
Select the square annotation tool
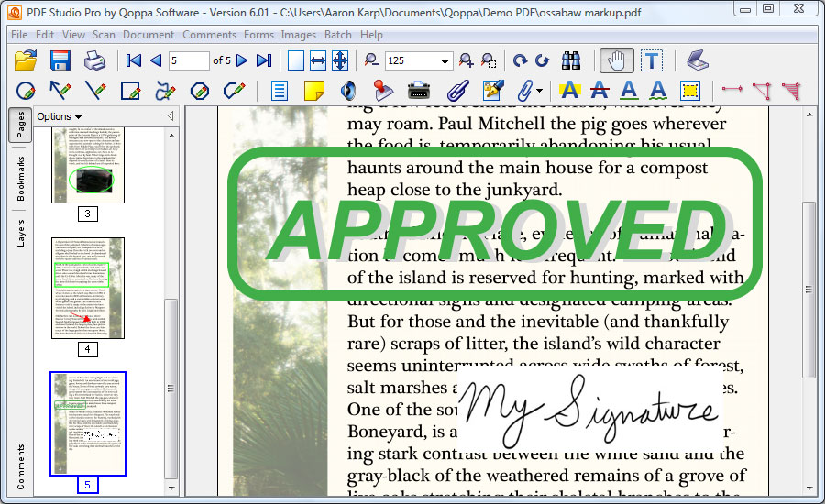click(130, 91)
